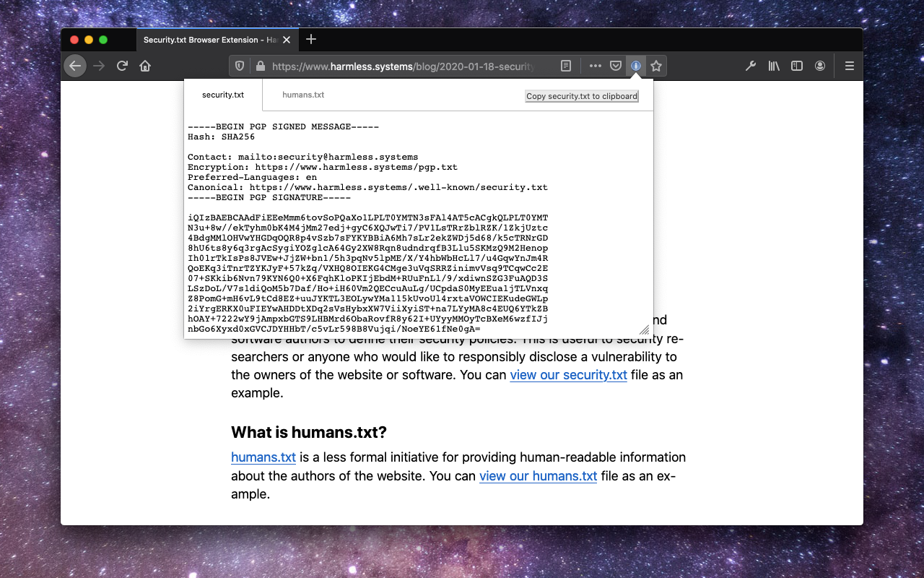Reload the current page

[122, 66]
